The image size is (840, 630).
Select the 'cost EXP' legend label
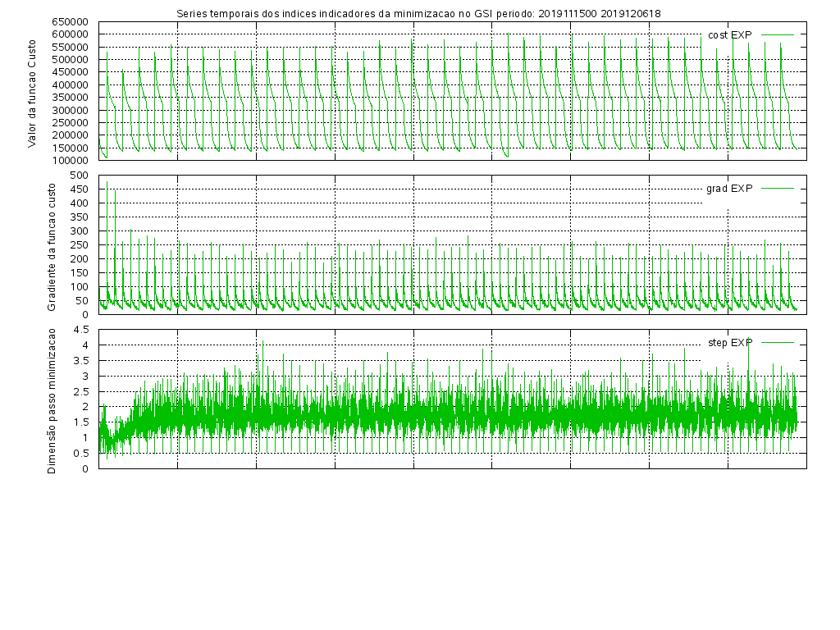click(x=729, y=35)
